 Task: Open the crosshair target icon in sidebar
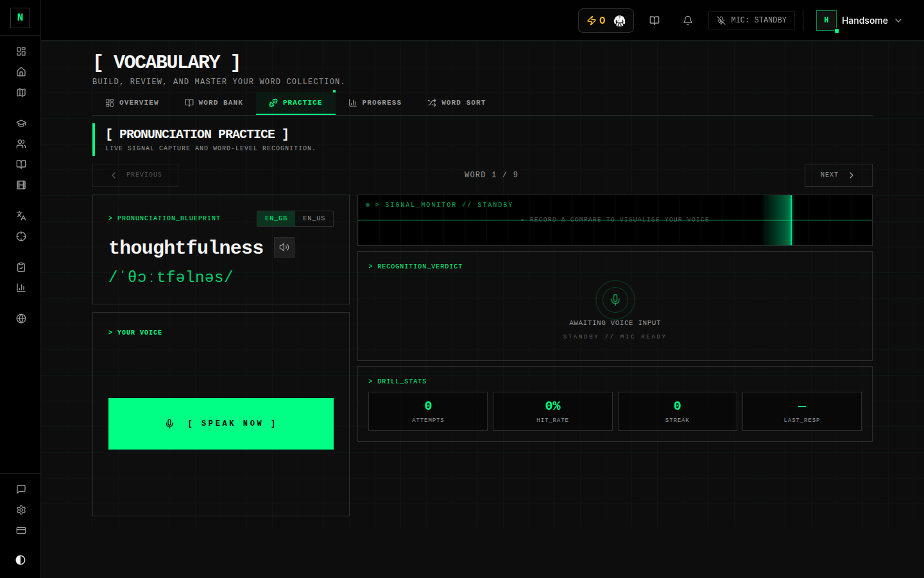click(21, 236)
